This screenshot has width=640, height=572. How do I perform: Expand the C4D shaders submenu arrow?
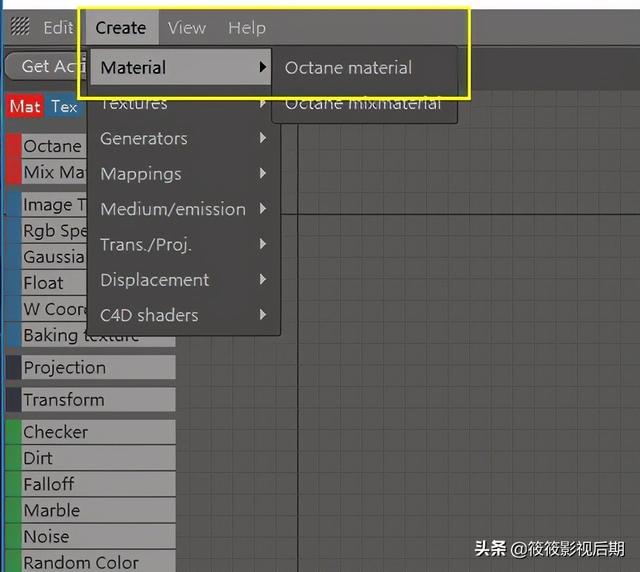click(263, 314)
